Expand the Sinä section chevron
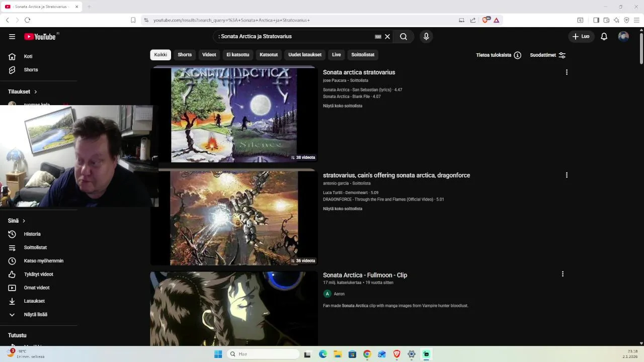644x362 pixels. [24, 221]
